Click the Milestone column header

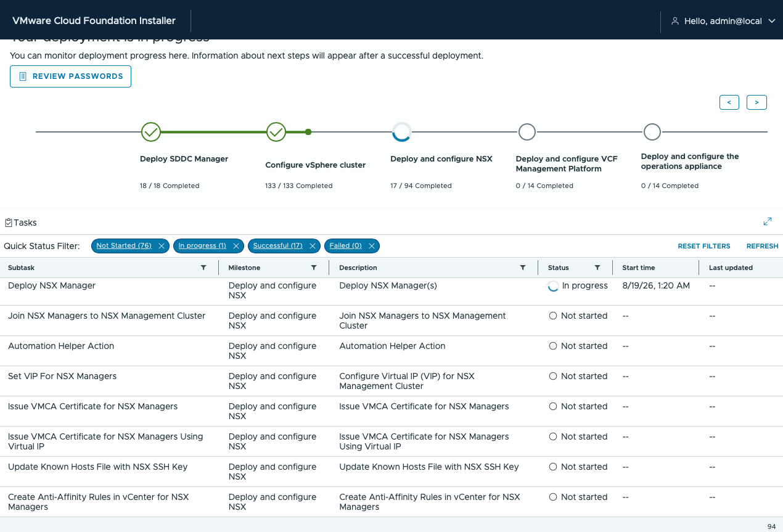244,268
